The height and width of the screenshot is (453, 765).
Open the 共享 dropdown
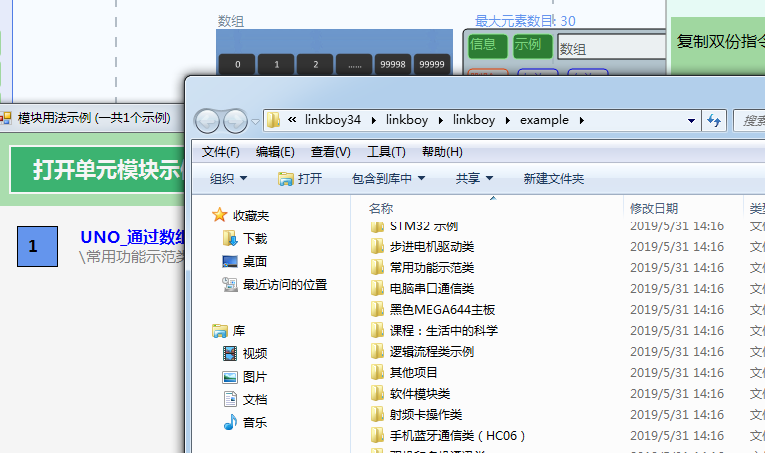coord(474,179)
